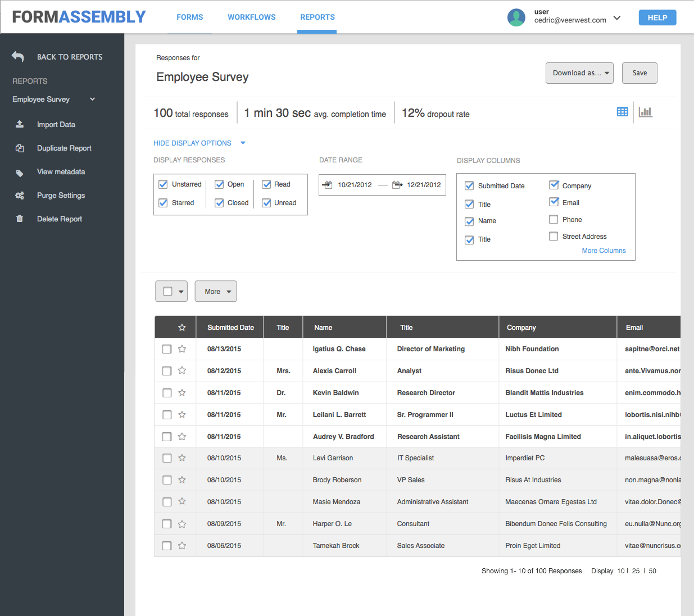This screenshot has width=694, height=616.
Task: Open the More actions dropdown
Action: (216, 291)
